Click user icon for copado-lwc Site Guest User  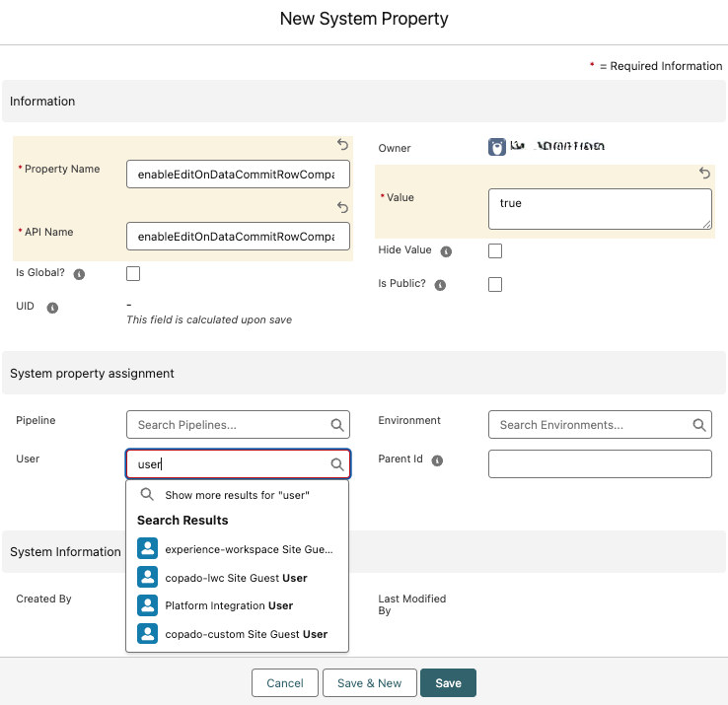click(148, 577)
